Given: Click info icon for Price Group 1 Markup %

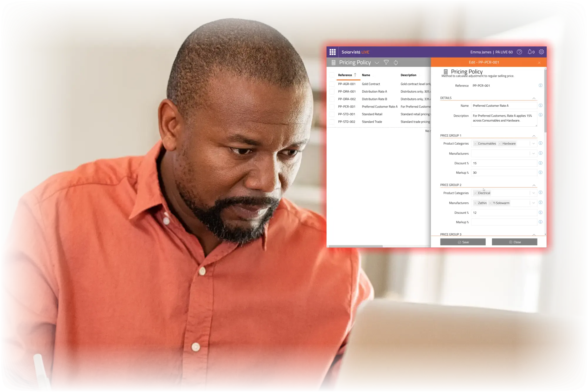Looking at the screenshot, I should click(x=540, y=172).
